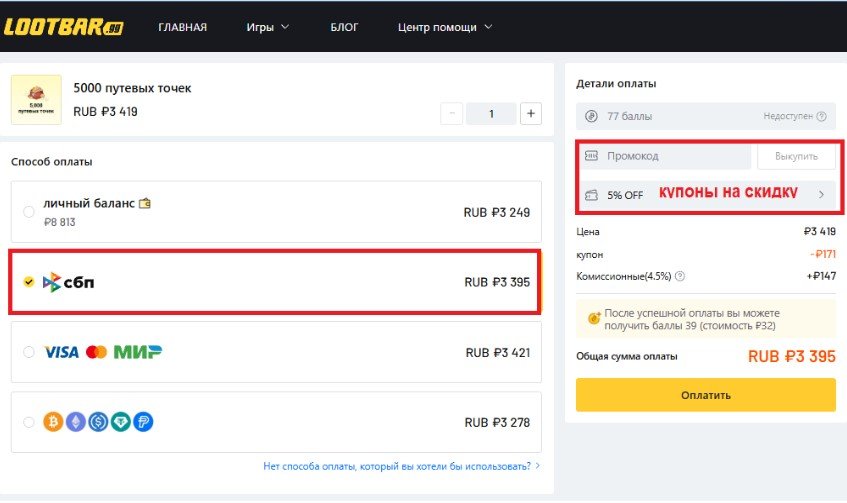Click the Ethereum crypto icon
Image resolution: width=847 pixels, height=503 pixels.
point(75,422)
